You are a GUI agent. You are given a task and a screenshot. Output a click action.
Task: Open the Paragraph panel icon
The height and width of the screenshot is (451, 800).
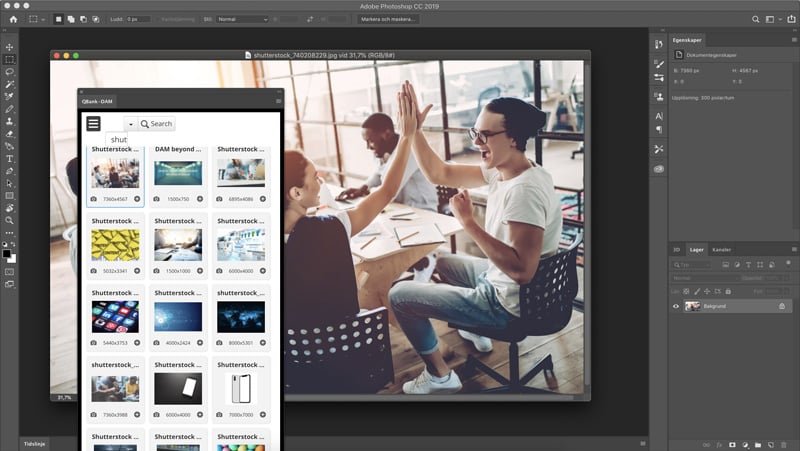(x=659, y=129)
